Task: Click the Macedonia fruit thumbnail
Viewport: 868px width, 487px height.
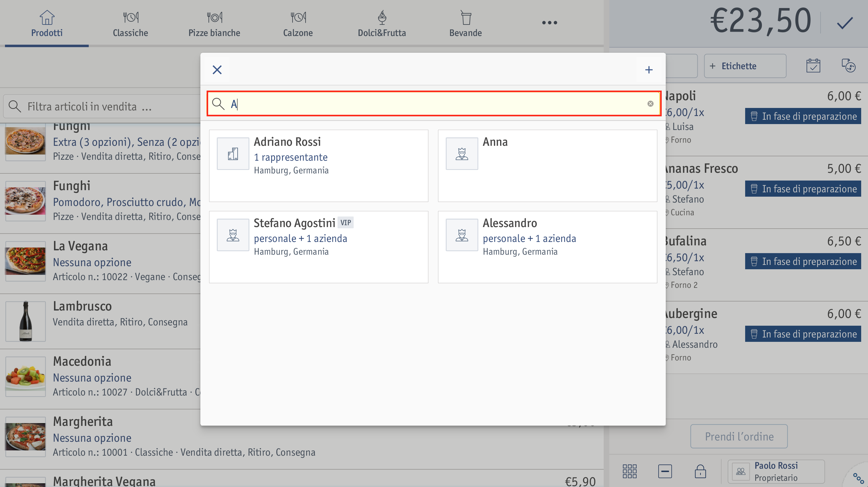Action: tap(26, 377)
